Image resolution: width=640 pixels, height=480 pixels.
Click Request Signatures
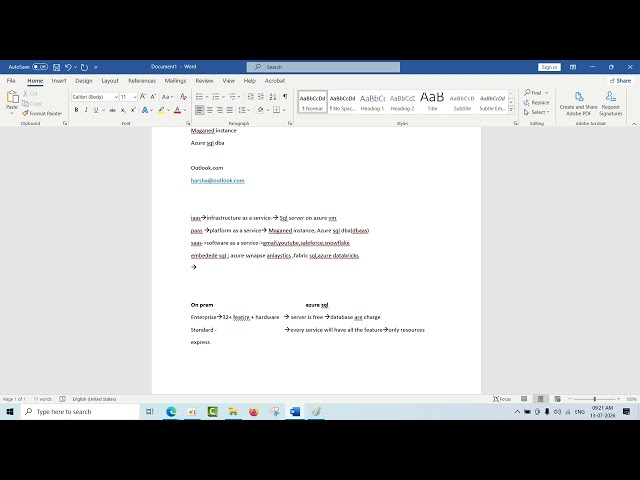coord(611,103)
